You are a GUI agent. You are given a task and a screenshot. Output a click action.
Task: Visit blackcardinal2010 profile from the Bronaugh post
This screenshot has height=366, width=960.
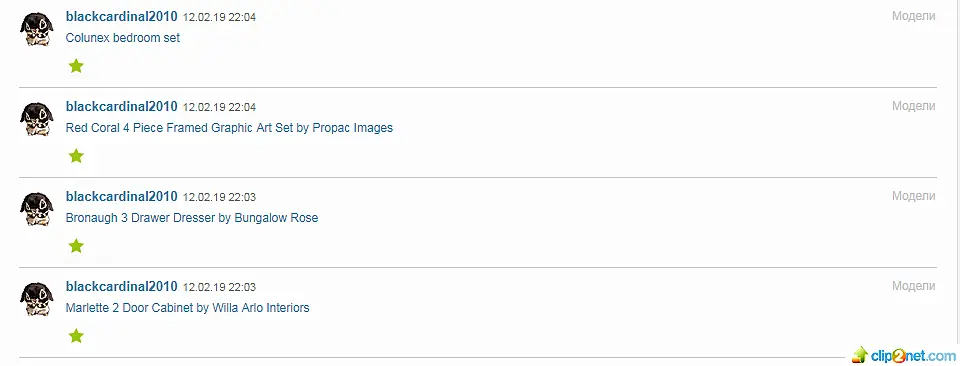tap(121, 196)
